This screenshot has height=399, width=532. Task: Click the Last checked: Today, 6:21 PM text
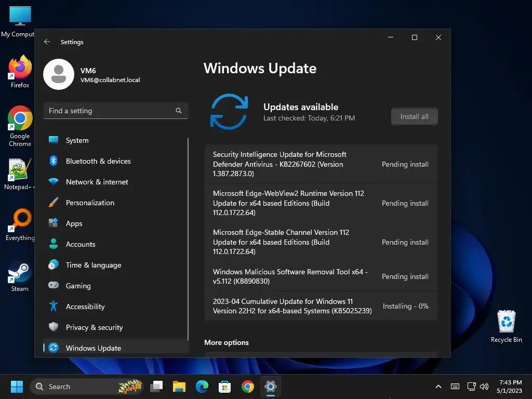(x=309, y=118)
